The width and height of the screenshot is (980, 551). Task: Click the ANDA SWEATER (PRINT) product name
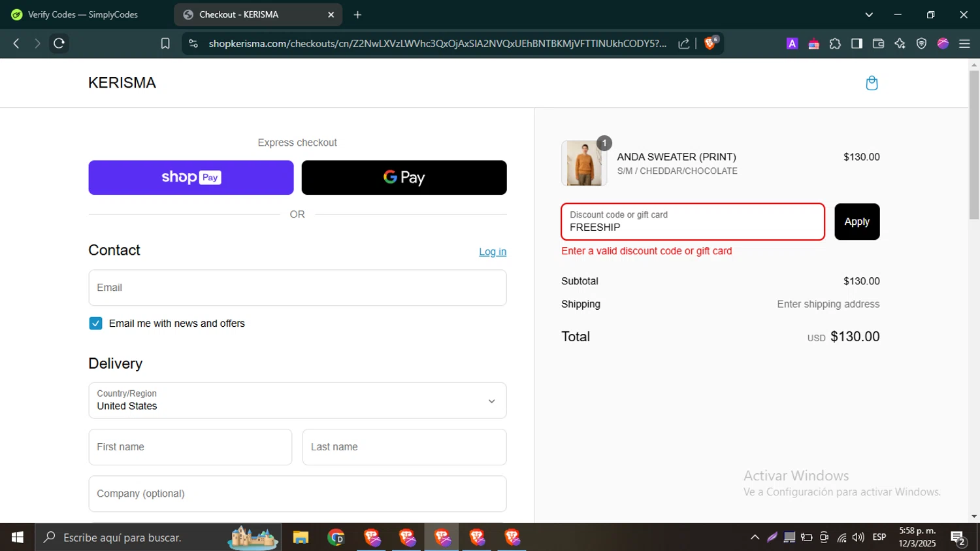676,157
